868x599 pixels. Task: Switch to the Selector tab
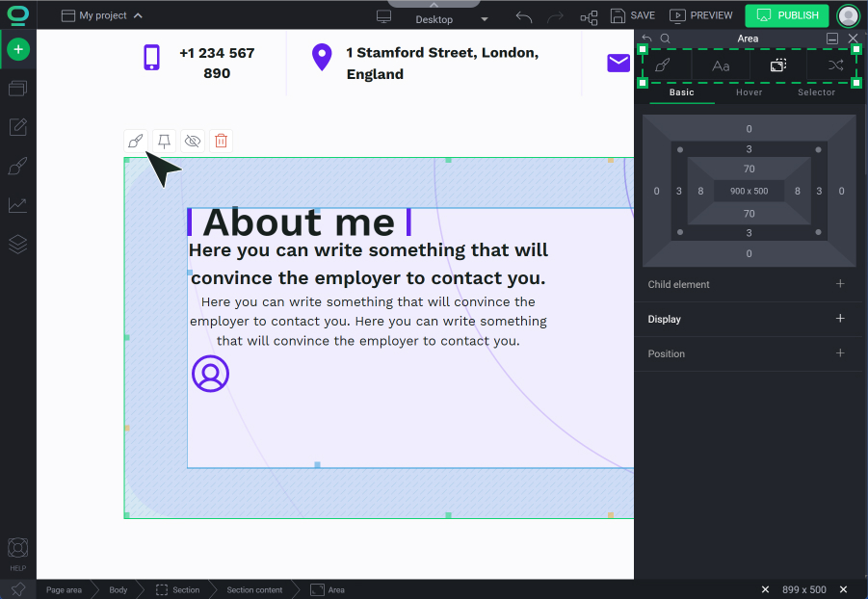tap(816, 92)
